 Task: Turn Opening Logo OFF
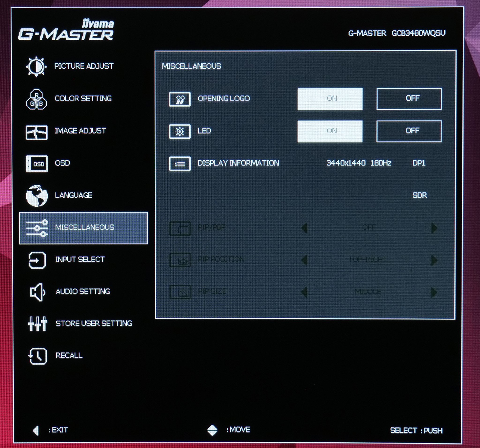(x=409, y=99)
